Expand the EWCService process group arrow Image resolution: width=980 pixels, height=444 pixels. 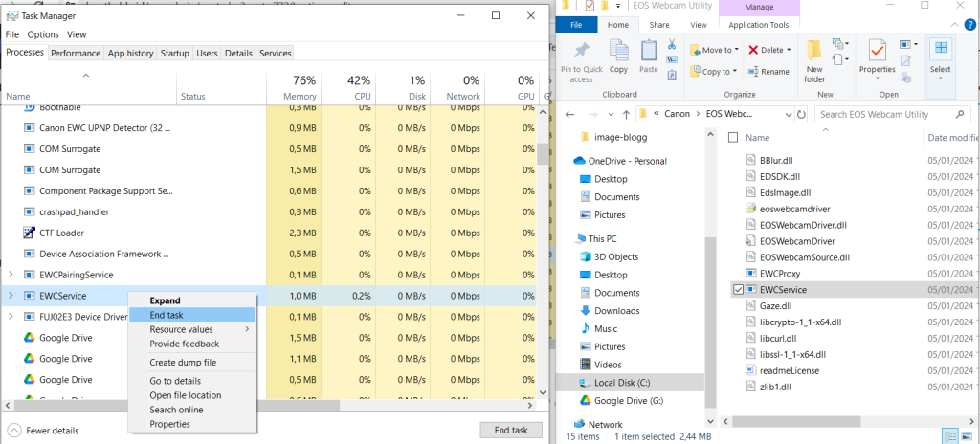[10, 295]
